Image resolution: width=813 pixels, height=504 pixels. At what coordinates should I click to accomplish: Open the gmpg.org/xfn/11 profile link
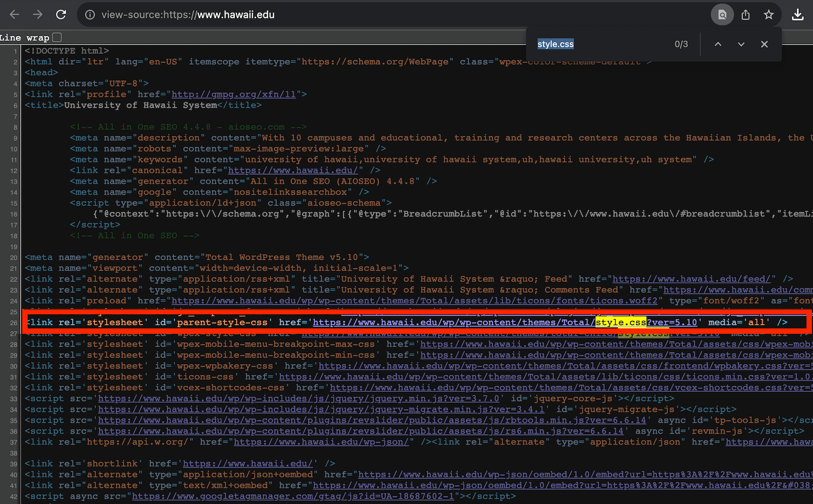(x=234, y=94)
